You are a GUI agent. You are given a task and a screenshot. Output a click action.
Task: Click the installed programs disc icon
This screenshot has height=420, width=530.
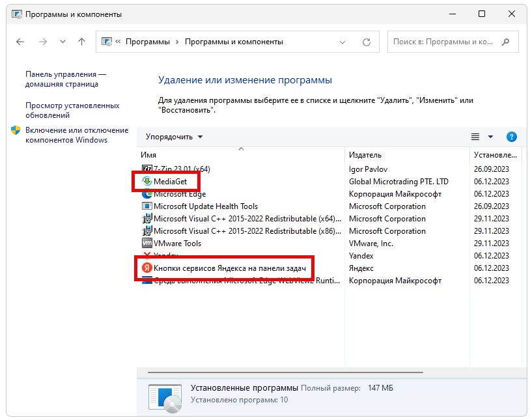(165, 399)
